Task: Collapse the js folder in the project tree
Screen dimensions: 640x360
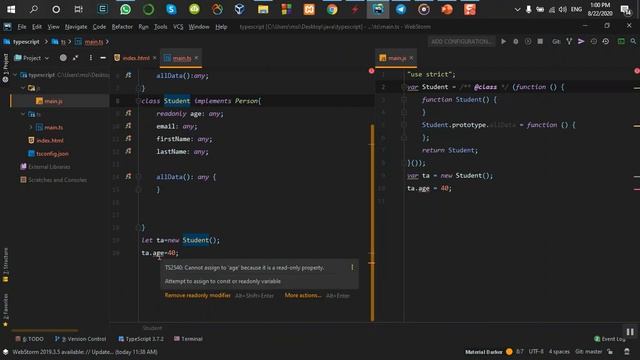Action: click(23, 88)
